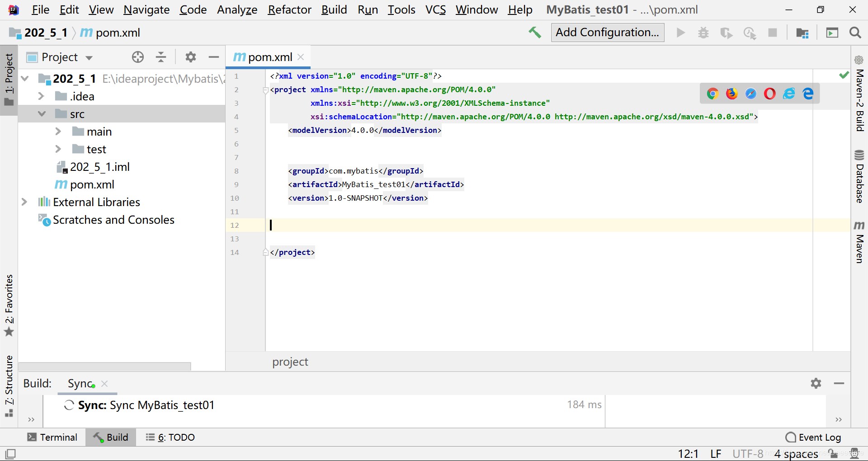Click the Debug bug icon
Image resolution: width=868 pixels, height=461 pixels.
[703, 33]
